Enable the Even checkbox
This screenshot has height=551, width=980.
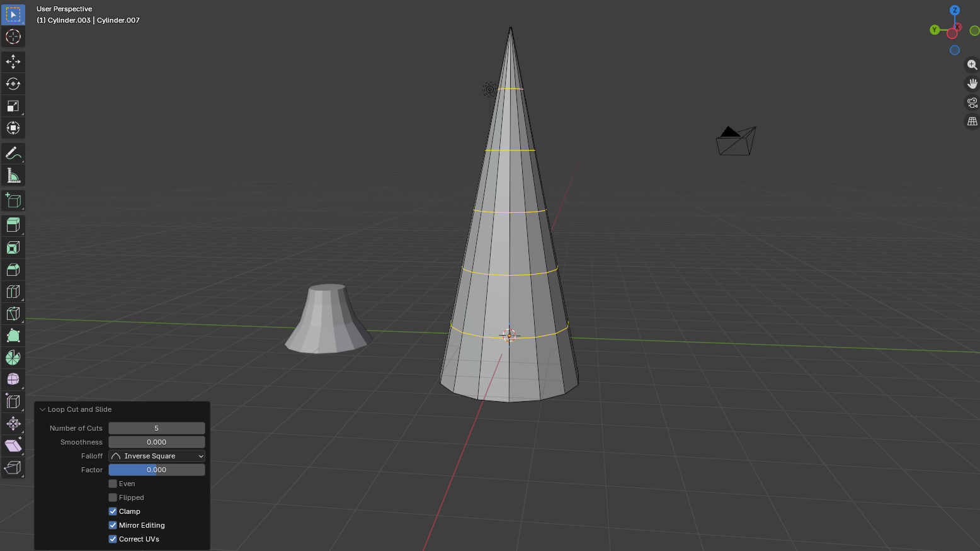pos(113,484)
